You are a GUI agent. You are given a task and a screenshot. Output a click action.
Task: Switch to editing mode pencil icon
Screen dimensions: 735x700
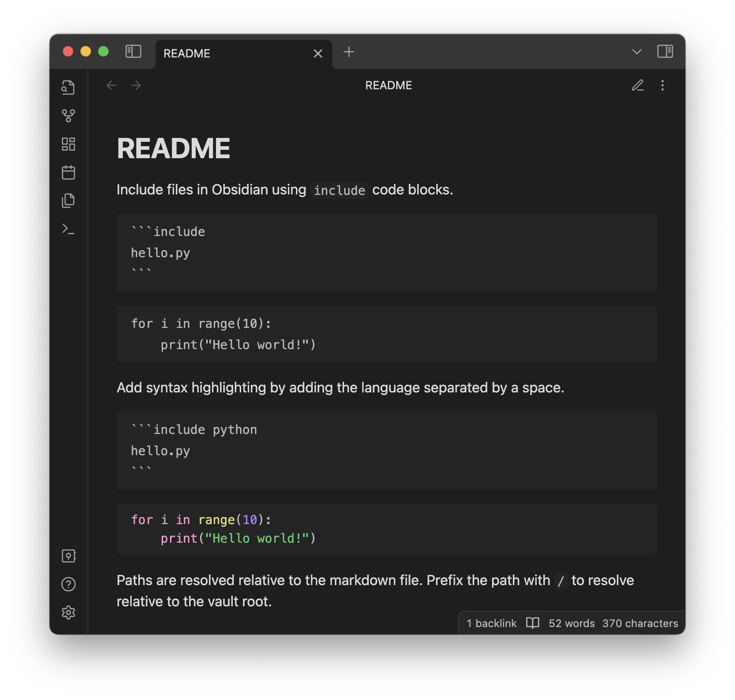[x=637, y=85]
